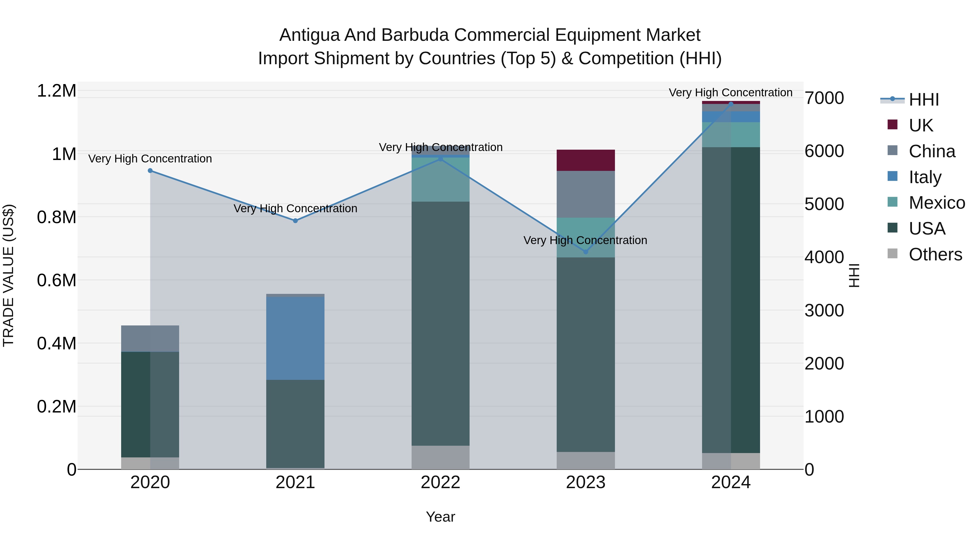Click the Mexico bar segment in 2022
This screenshot has height=551, width=980.
(440, 180)
